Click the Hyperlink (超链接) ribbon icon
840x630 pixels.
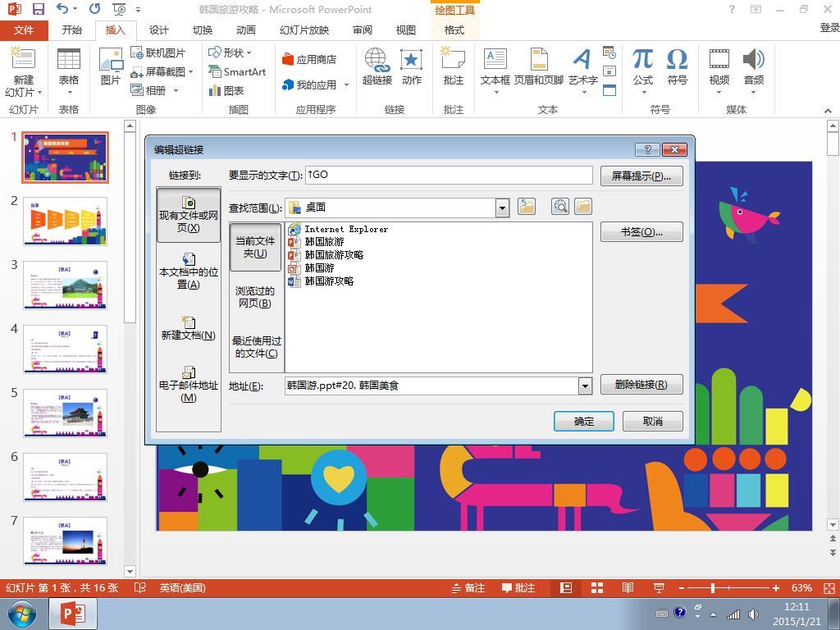coord(377,67)
